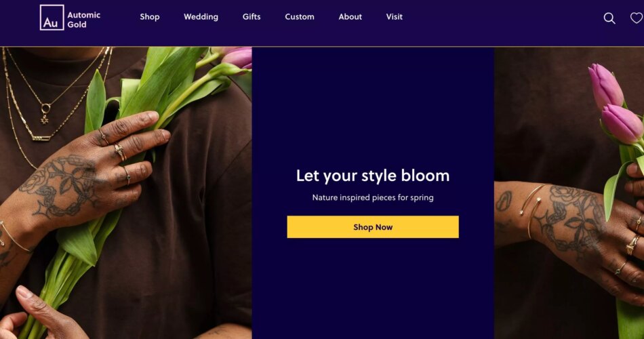Open the Shop menu
Viewport: 644px width, 339px height.
pos(150,17)
